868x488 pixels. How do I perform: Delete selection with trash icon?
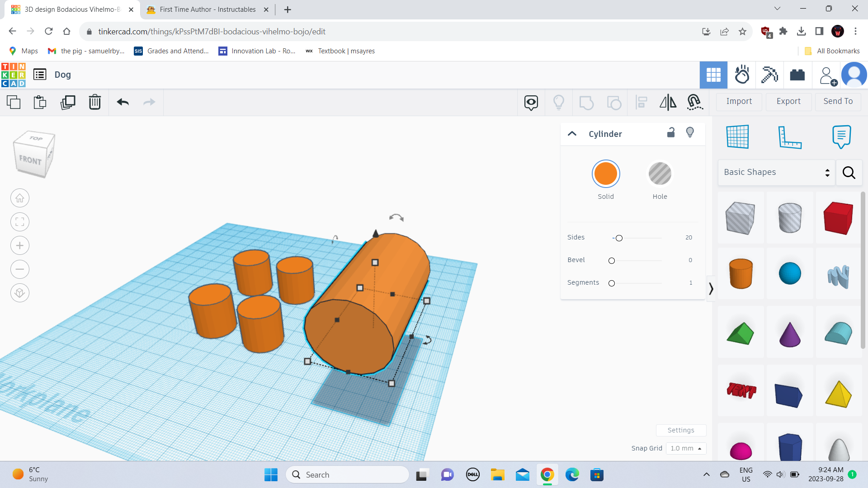point(95,102)
